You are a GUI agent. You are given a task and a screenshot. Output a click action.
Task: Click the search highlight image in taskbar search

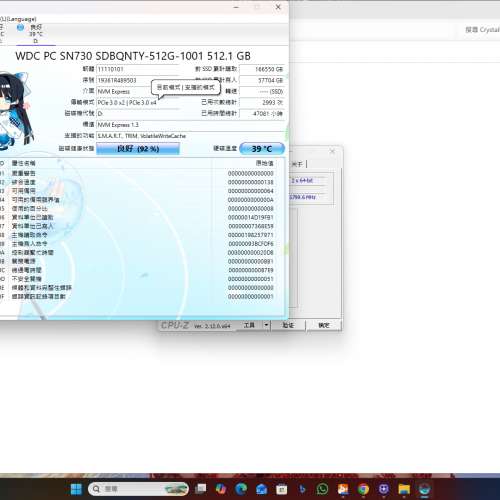coord(175,489)
